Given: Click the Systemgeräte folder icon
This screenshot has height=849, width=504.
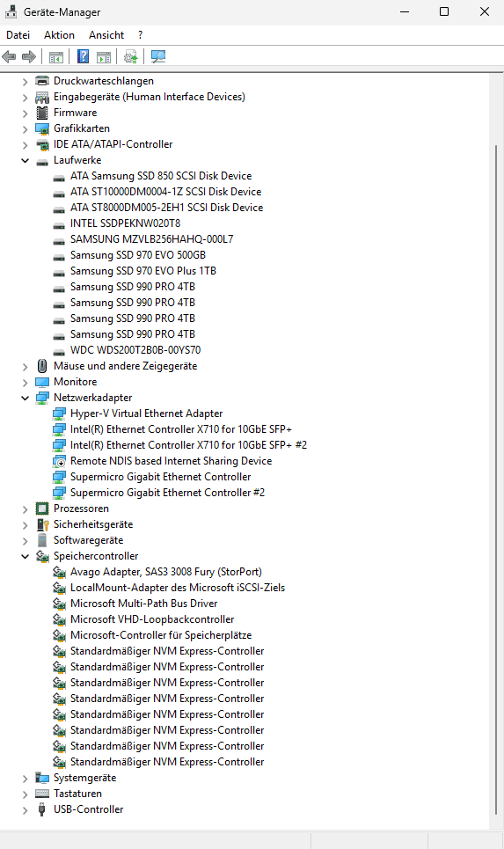Looking at the screenshot, I should (x=42, y=778).
